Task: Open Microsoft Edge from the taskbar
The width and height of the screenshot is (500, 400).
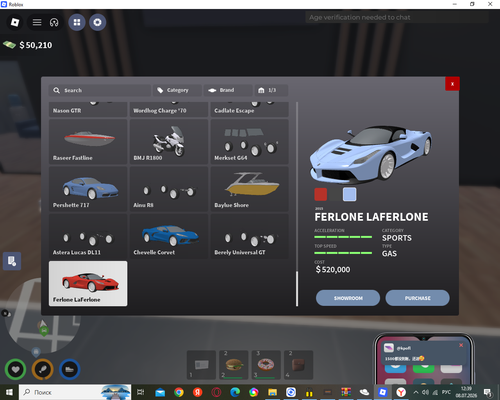Action: click(x=235, y=392)
